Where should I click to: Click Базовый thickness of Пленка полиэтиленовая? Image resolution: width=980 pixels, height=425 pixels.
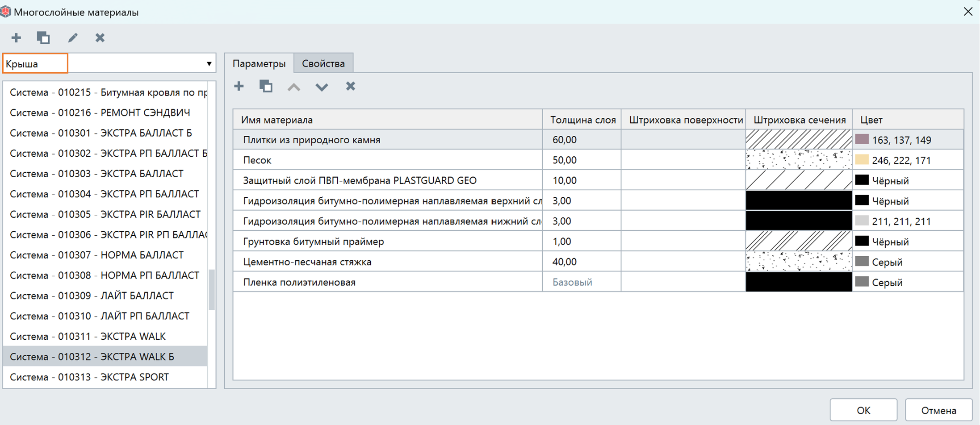coord(582,282)
